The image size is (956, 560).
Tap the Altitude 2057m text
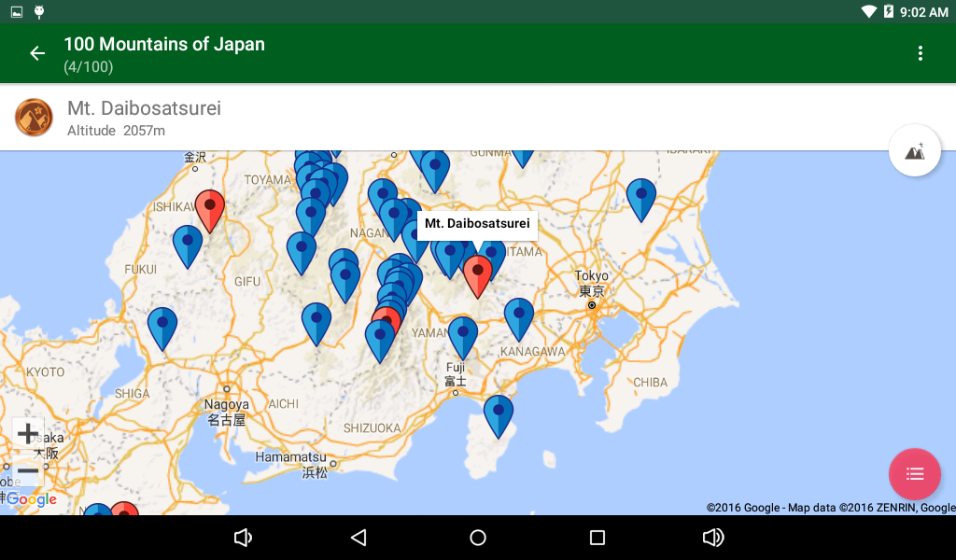116,131
